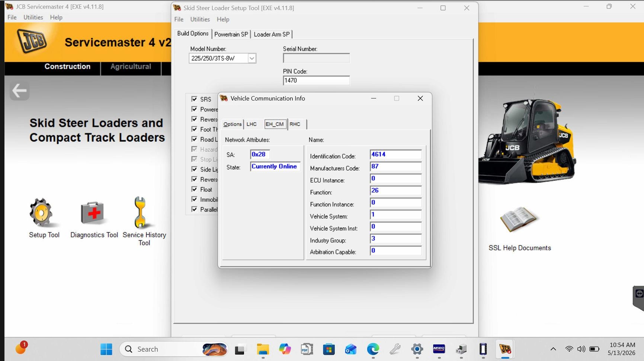Open the Powertrain SP tab

coord(231,34)
